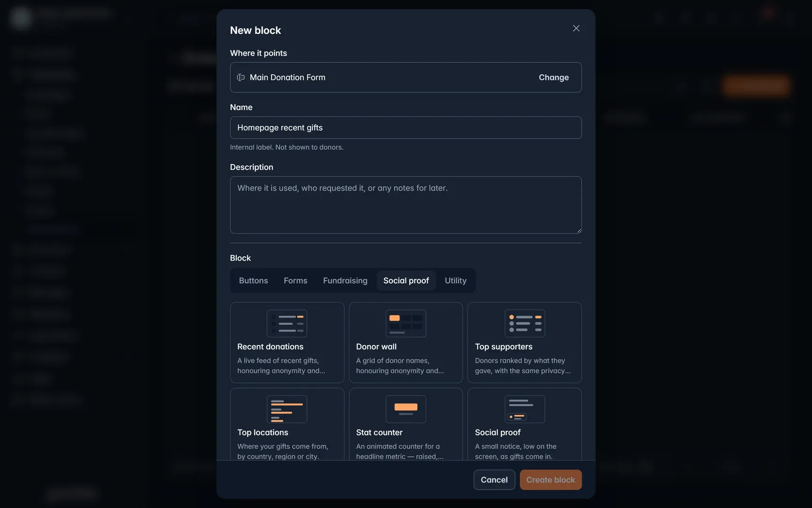This screenshot has height=508, width=812.
Task: Click the Top locations bar chart icon
Action: click(287, 409)
